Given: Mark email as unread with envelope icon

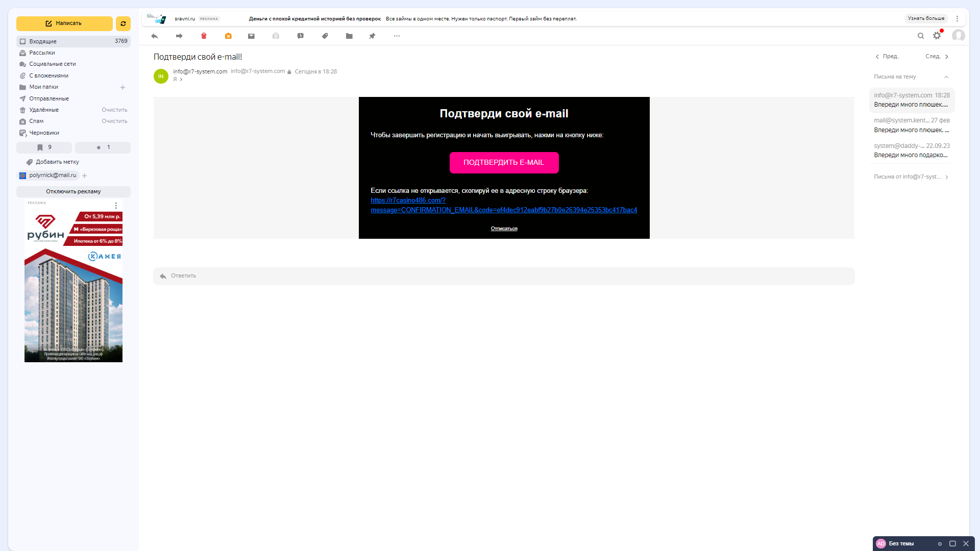Looking at the screenshot, I should tap(251, 36).
